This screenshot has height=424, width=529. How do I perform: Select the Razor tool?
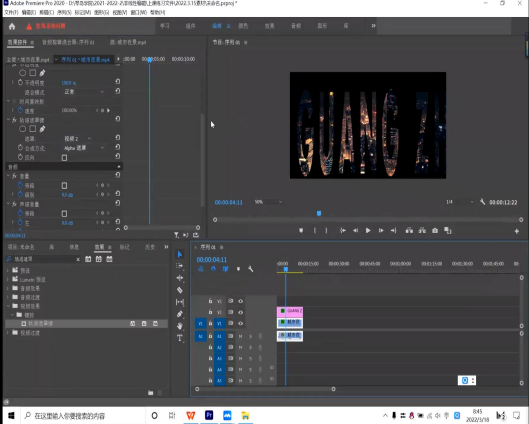pyautogui.click(x=180, y=290)
